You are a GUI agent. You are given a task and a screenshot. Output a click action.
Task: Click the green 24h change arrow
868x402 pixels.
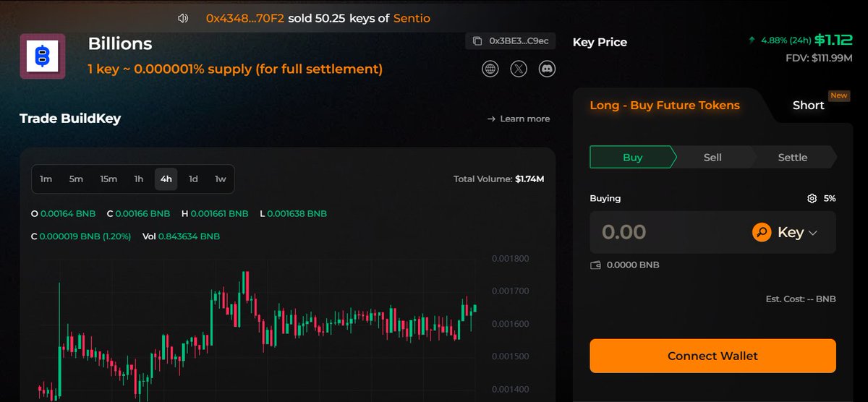point(752,40)
